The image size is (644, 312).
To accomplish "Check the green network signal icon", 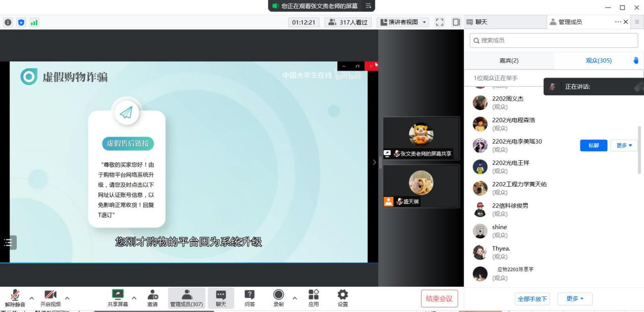I will click(35, 22).
